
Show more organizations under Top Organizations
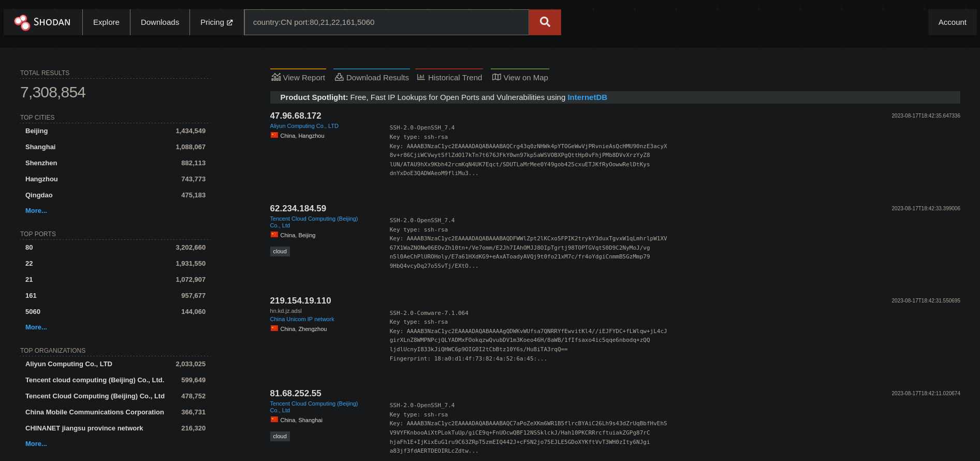point(36,444)
